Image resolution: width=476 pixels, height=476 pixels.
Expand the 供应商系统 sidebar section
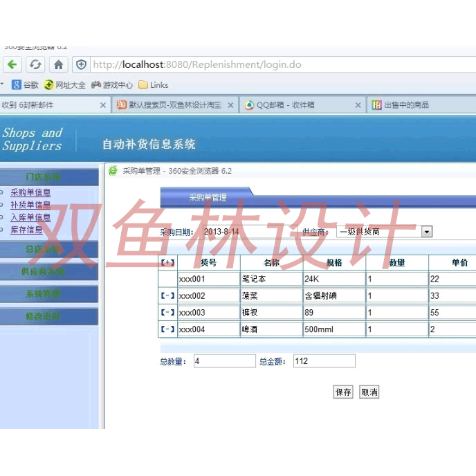[x=49, y=271]
